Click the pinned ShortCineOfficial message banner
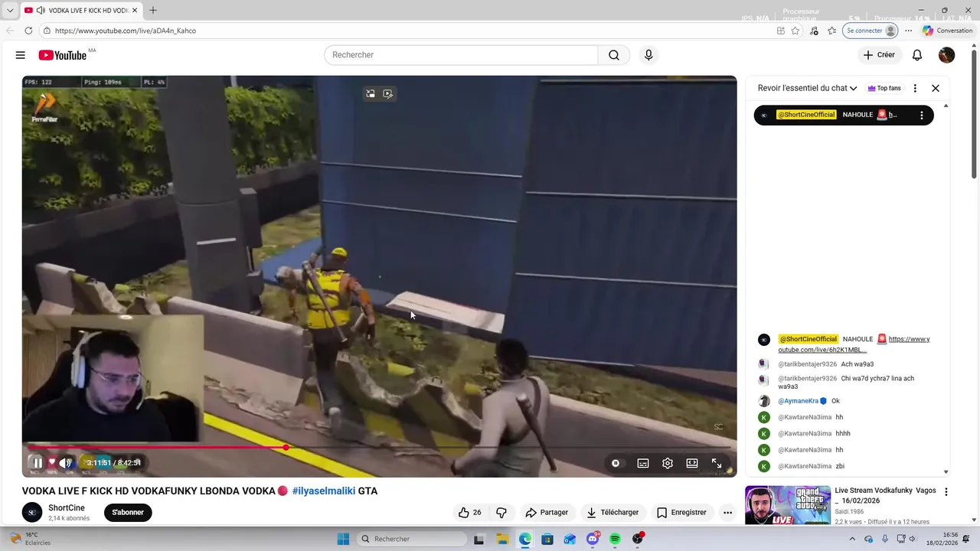This screenshot has width=980, height=551. click(x=844, y=115)
